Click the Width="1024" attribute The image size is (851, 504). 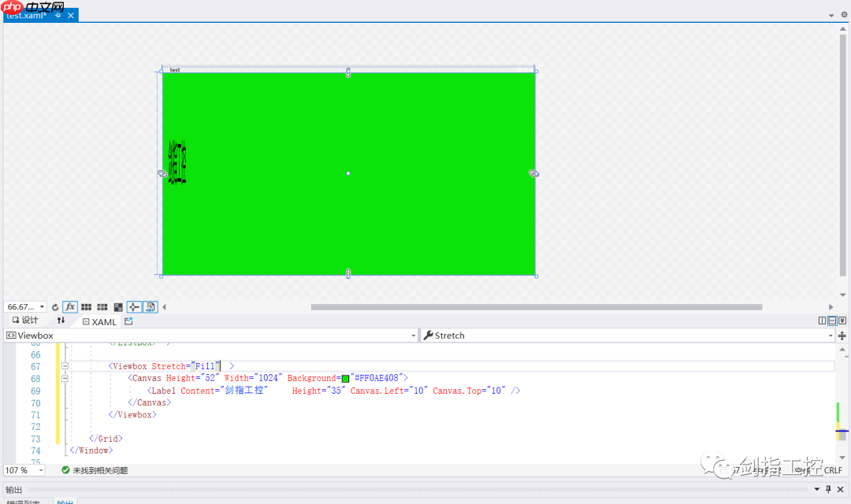coord(254,378)
